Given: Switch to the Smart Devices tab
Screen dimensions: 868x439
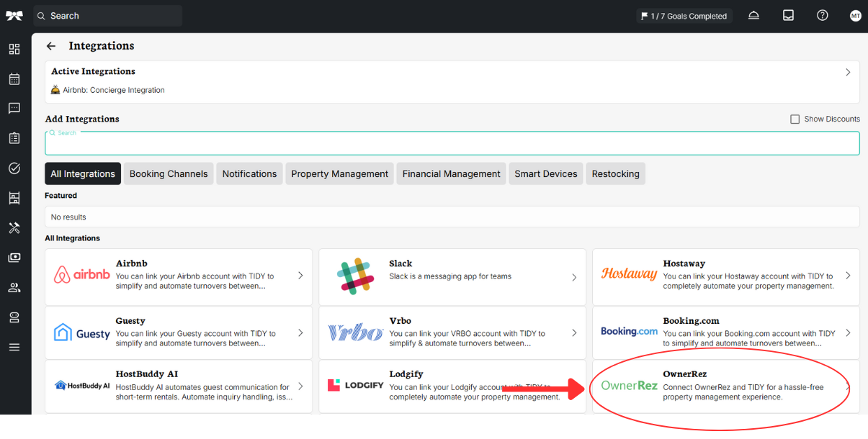Looking at the screenshot, I should [546, 173].
